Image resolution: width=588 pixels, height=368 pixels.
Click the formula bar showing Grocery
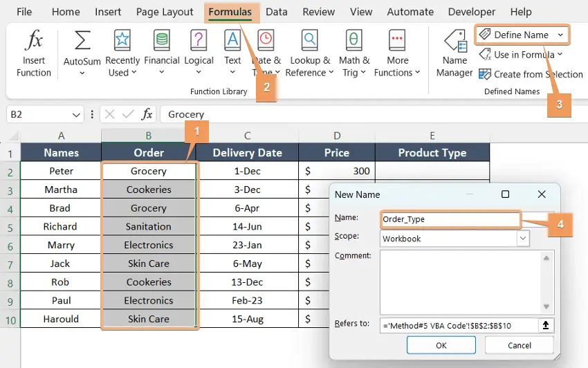coord(374,114)
